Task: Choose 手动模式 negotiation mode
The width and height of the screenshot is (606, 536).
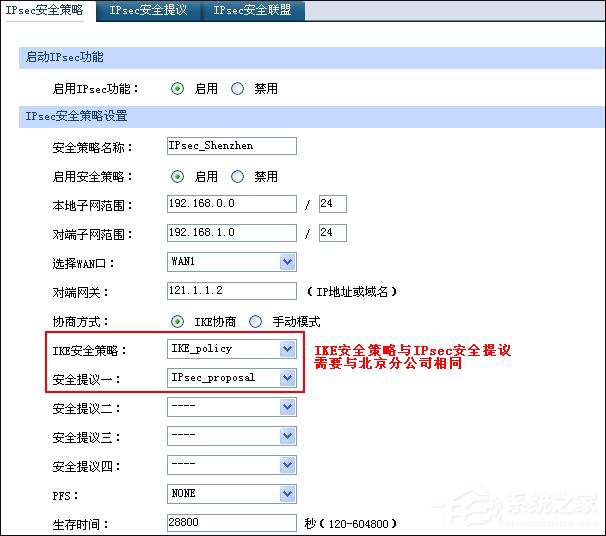Action: point(255,322)
